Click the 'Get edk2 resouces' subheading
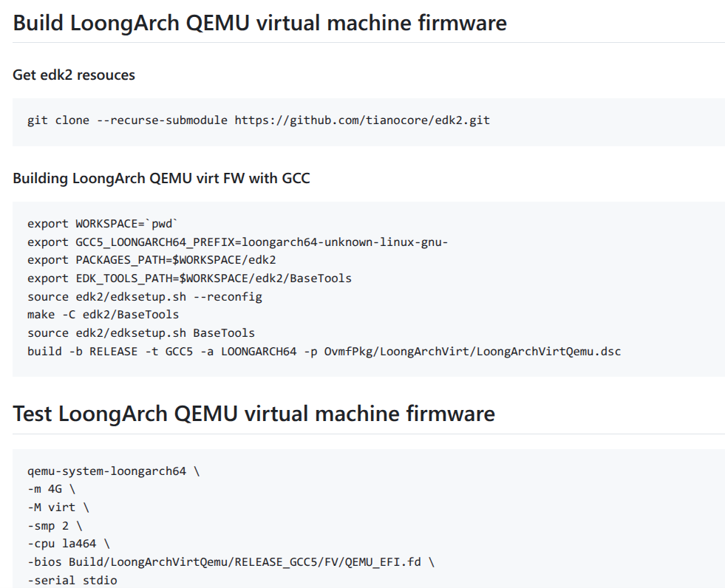Image resolution: width=725 pixels, height=588 pixels. click(x=74, y=75)
